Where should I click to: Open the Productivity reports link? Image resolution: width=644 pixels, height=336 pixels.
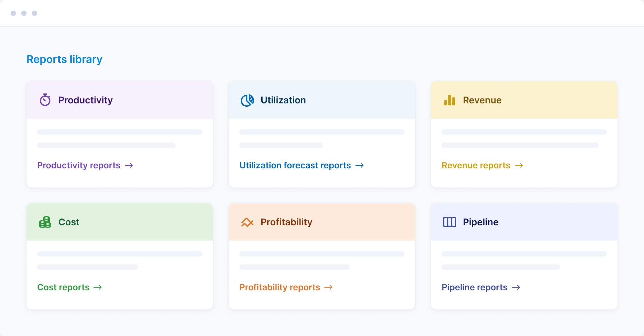[79, 165]
